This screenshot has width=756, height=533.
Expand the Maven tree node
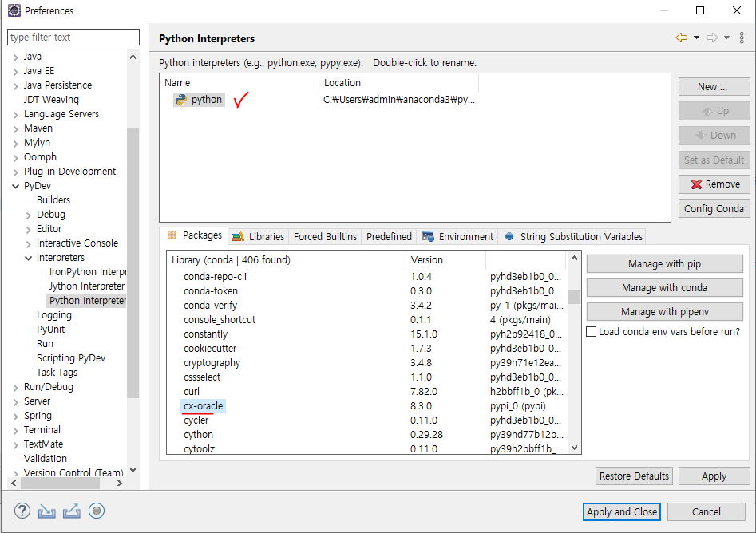point(15,129)
